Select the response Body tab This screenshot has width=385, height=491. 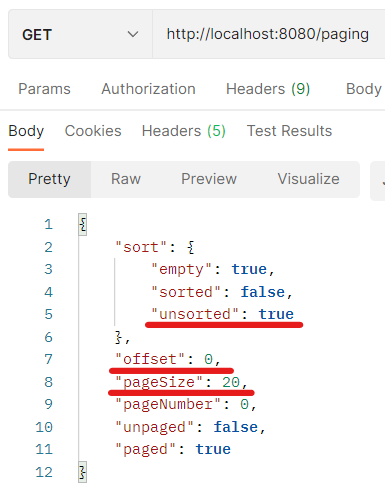[x=26, y=131]
